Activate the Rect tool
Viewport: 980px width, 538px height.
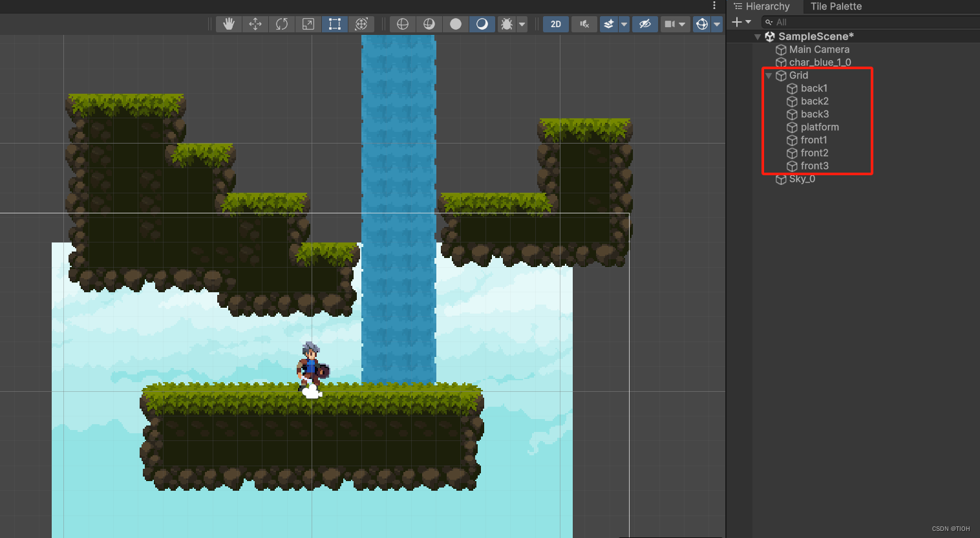click(x=334, y=23)
